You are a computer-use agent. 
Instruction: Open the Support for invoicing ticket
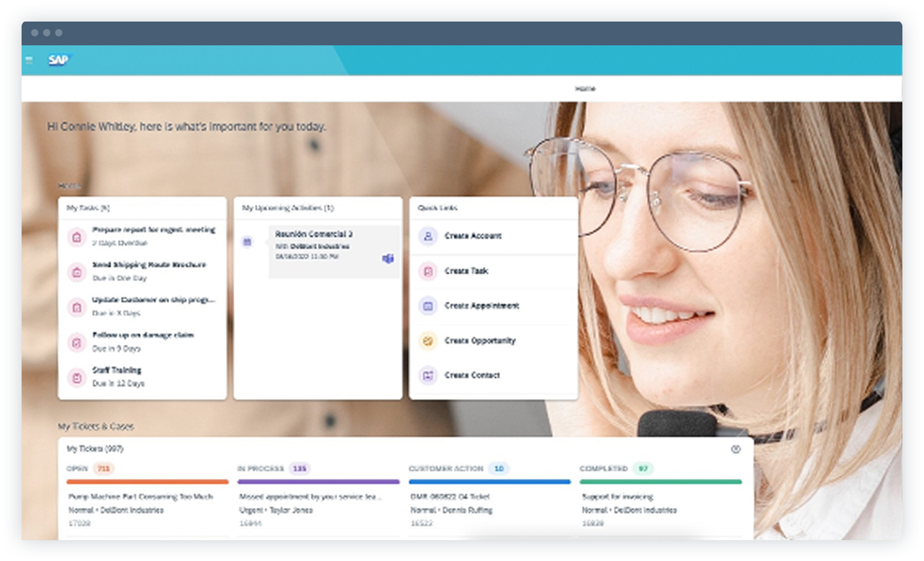tap(618, 496)
